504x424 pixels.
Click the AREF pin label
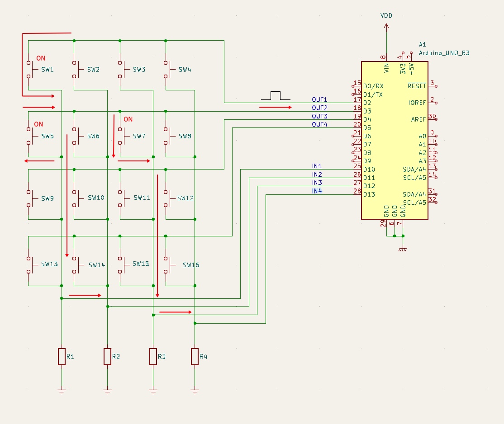pyautogui.click(x=418, y=120)
